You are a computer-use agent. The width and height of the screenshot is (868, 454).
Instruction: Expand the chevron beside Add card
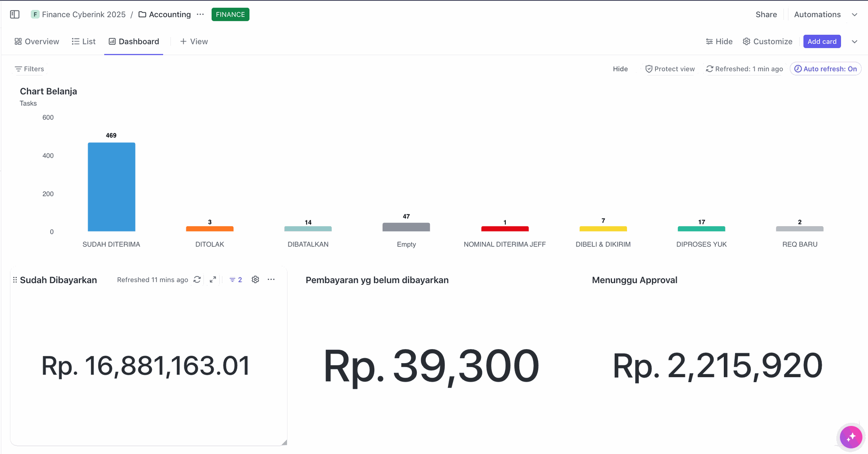click(x=854, y=42)
